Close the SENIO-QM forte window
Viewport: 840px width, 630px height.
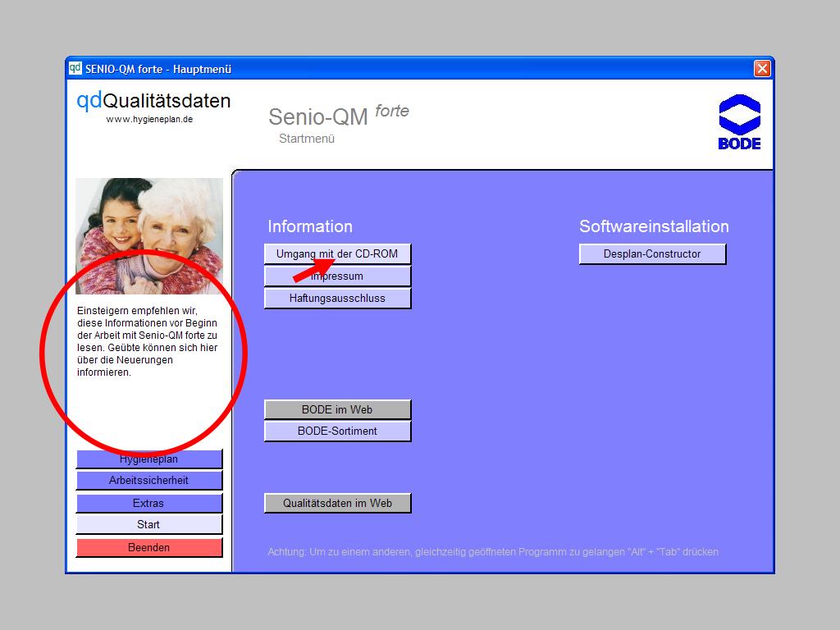click(x=762, y=69)
